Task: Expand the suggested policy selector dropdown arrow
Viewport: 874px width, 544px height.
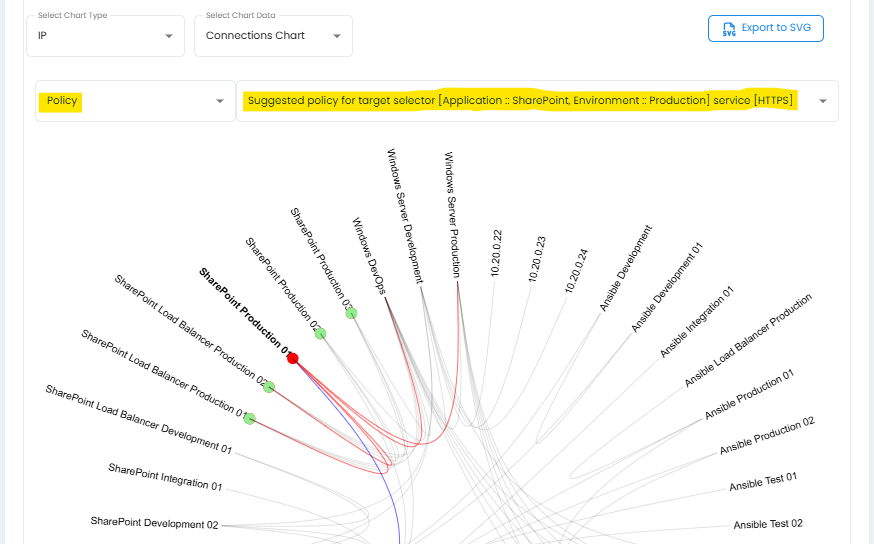Action: point(822,101)
